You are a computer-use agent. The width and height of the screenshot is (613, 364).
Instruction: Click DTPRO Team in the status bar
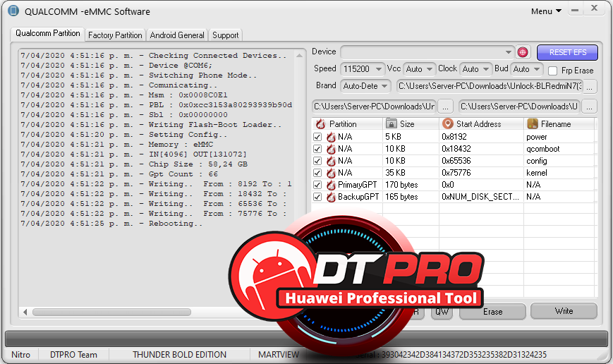click(x=73, y=355)
